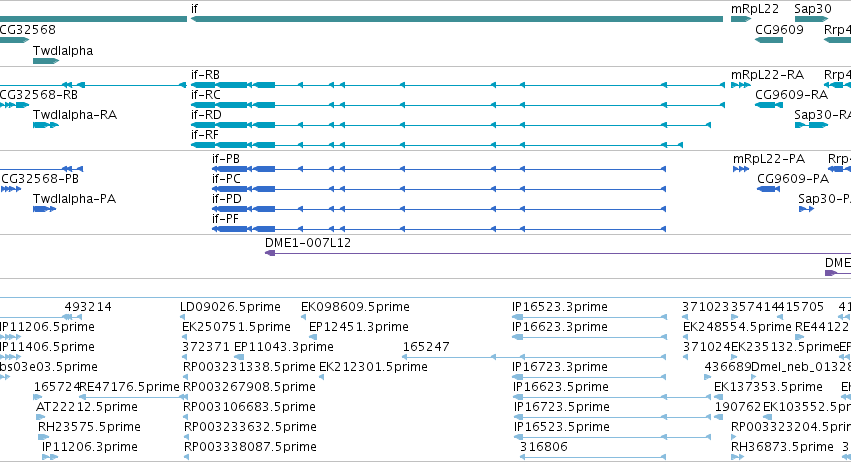Select the RP003233632.5prime EST label
Image resolution: width=851 pixels, height=462 pixels.
click(x=250, y=427)
